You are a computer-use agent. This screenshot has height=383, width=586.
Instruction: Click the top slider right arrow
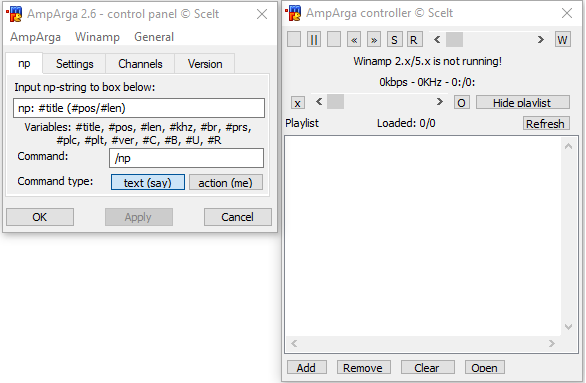click(540, 40)
